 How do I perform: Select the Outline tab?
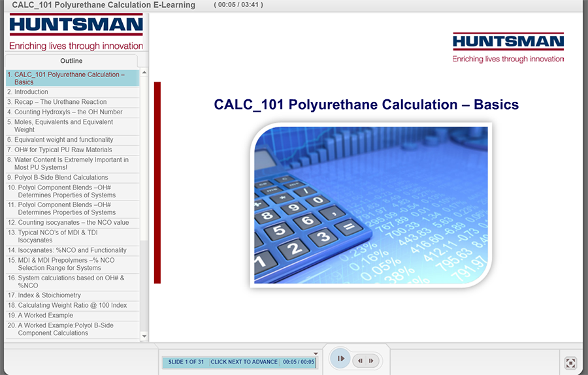[x=71, y=61]
